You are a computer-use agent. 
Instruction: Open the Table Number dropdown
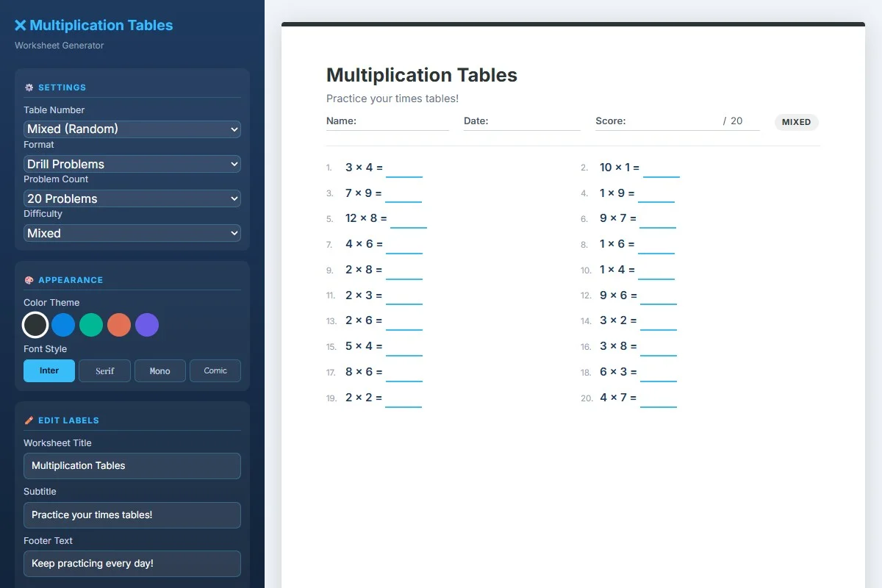(x=132, y=129)
